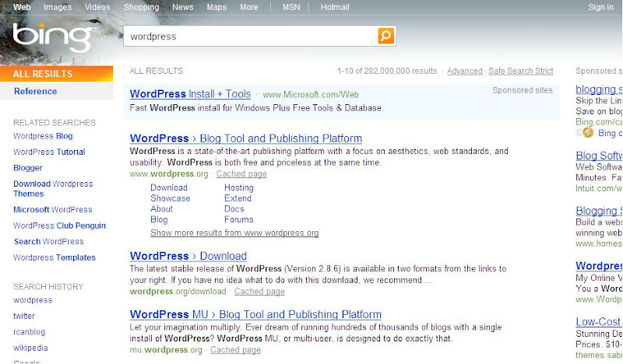Open the Videos tab
The width and height of the screenshot is (623, 364).
tap(97, 7)
